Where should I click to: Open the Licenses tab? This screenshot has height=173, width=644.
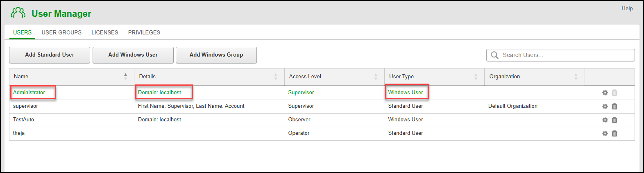(x=104, y=32)
